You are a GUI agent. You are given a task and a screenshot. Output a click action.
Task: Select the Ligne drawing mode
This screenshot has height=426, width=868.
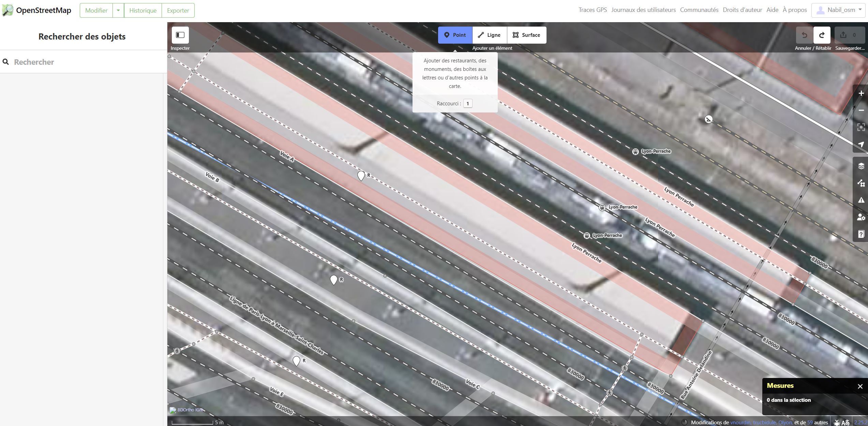(x=490, y=35)
